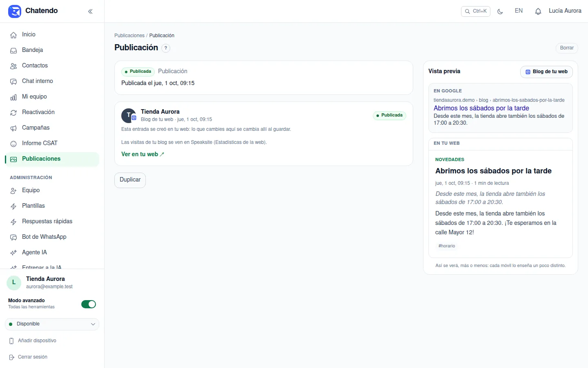Switch language with EN
The image size is (588, 368).
click(x=519, y=11)
